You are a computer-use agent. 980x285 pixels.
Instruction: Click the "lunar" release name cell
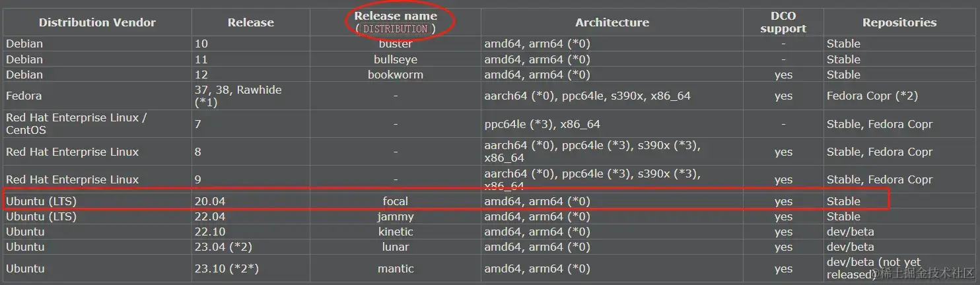click(396, 247)
